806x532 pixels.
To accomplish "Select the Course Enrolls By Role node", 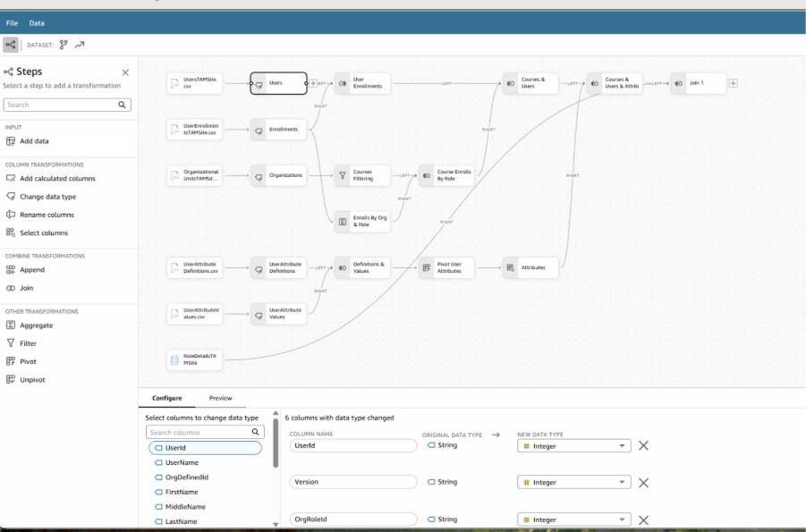I will coord(446,175).
